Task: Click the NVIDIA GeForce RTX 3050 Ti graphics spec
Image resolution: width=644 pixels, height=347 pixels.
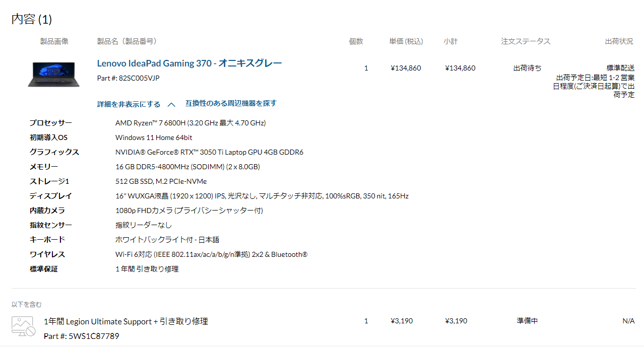Action: (x=209, y=152)
